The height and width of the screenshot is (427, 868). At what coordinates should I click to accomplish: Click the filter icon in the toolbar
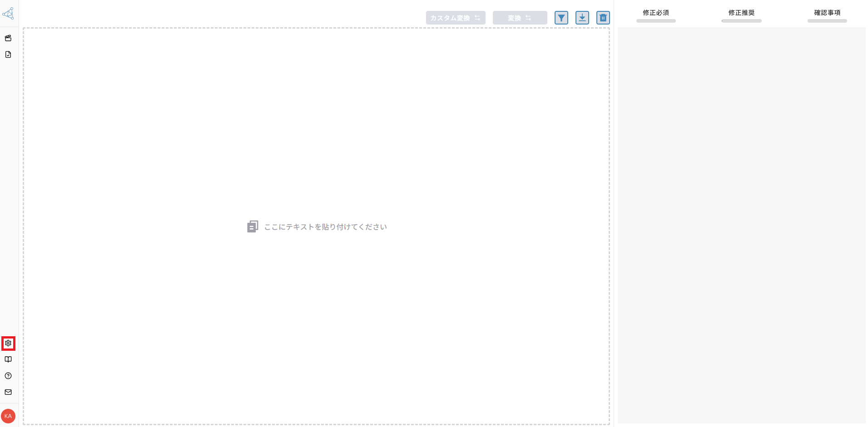[562, 18]
